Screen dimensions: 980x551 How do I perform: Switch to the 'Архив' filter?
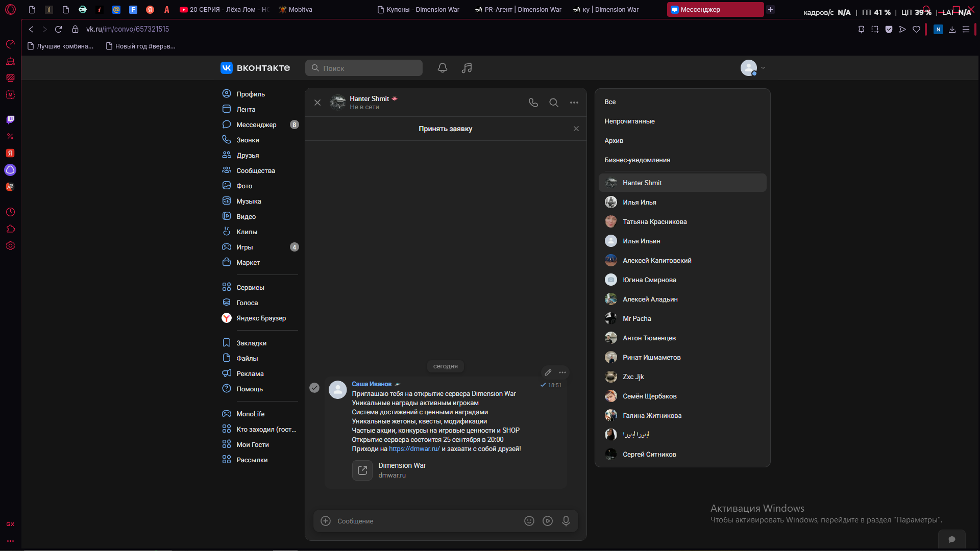[614, 141]
